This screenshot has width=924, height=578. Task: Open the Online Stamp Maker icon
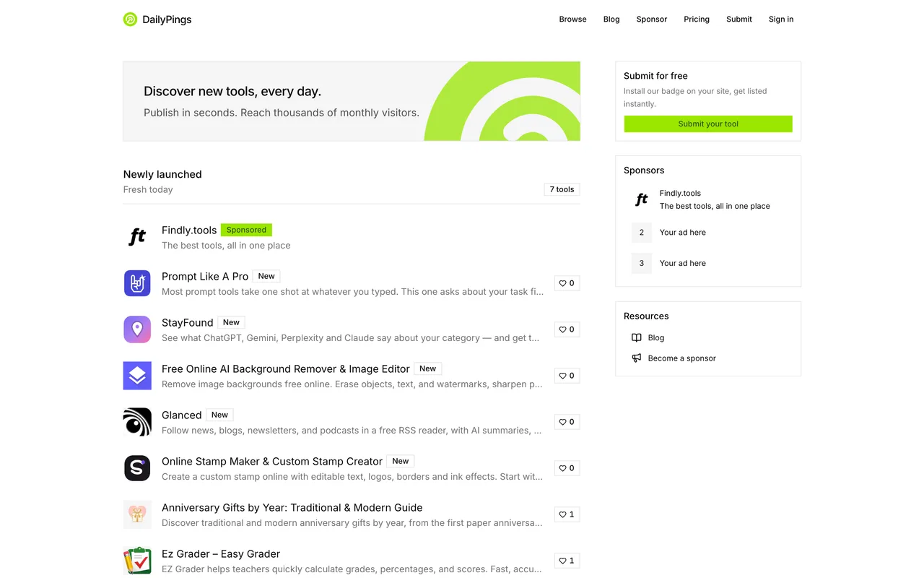point(137,468)
